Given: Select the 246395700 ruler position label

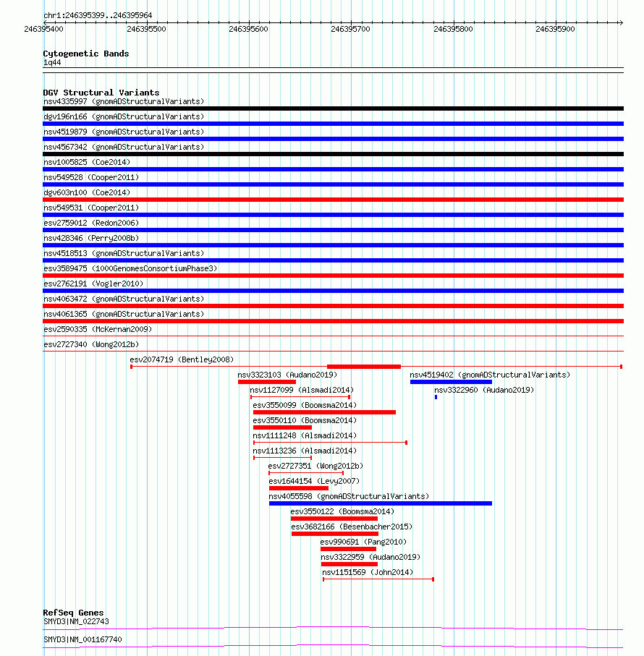Looking at the screenshot, I should click(351, 29).
